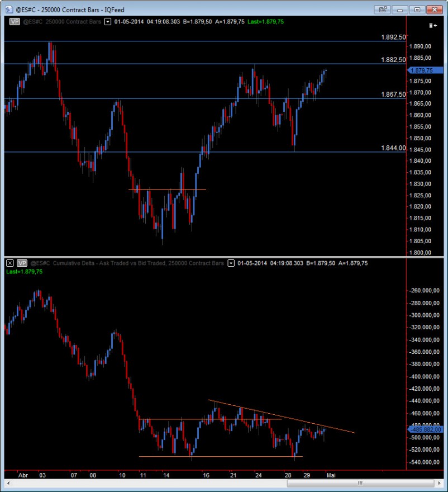
Task: Select the 1.882,50 horizontal line label
Action: [x=393, y=60]
